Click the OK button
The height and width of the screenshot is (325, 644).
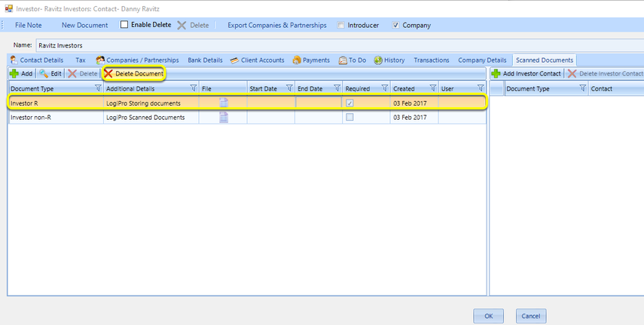tap(488, 316)
